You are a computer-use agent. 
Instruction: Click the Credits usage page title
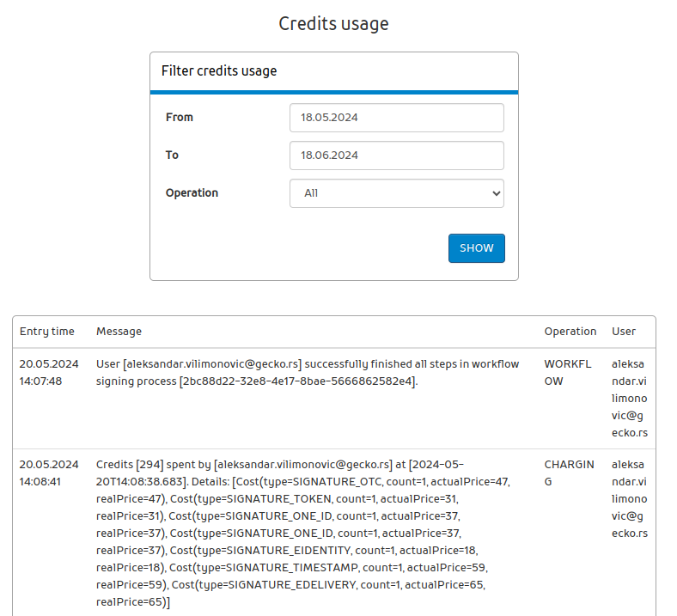coord(333,24)
